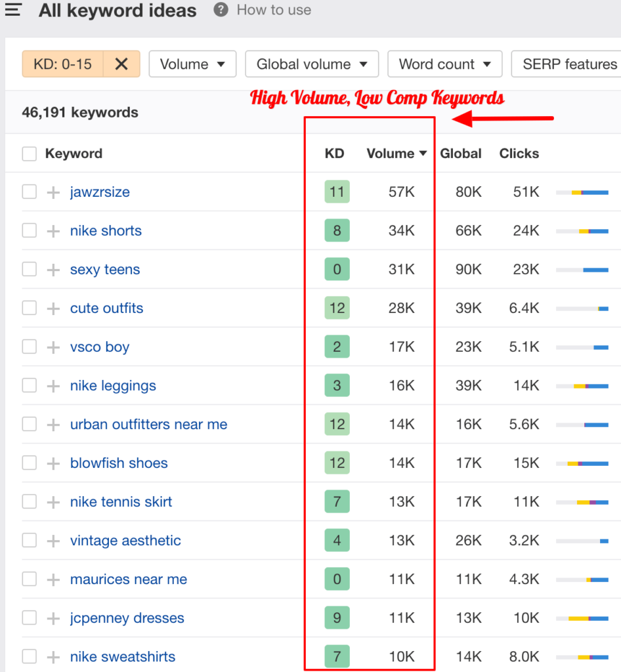Open the How to use link
Screen dimensions: 621x672
click(274, 9)
